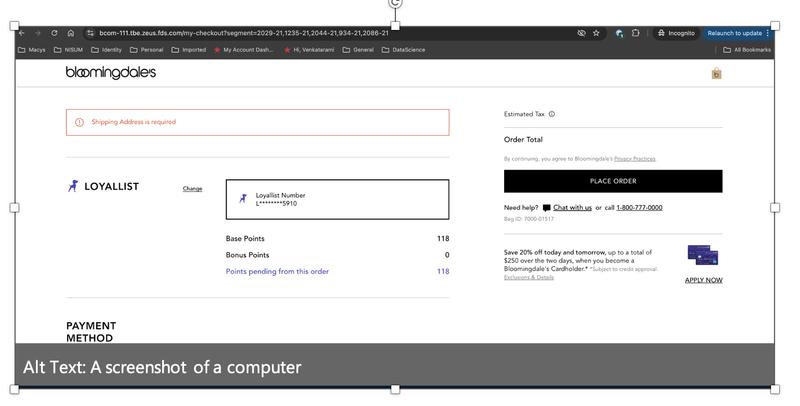Click the image rotation handle above the picture
This screenshot has height=406, width=800.
395,3
